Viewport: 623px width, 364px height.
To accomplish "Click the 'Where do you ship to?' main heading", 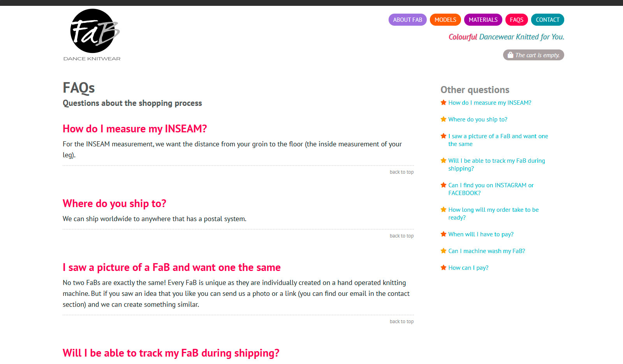I will 114,204.
